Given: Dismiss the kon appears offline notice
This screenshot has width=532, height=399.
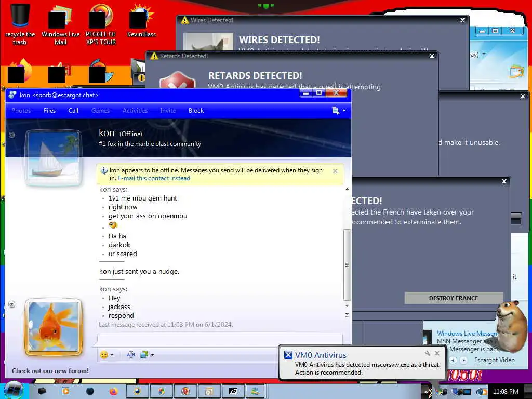Looking at the screenshot, I should 335,171.
